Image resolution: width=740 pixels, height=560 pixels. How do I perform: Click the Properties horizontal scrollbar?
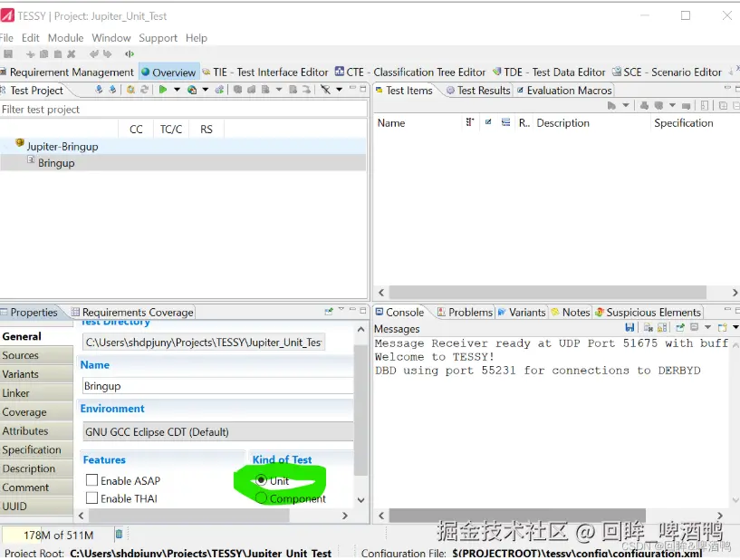pos(189,515)
